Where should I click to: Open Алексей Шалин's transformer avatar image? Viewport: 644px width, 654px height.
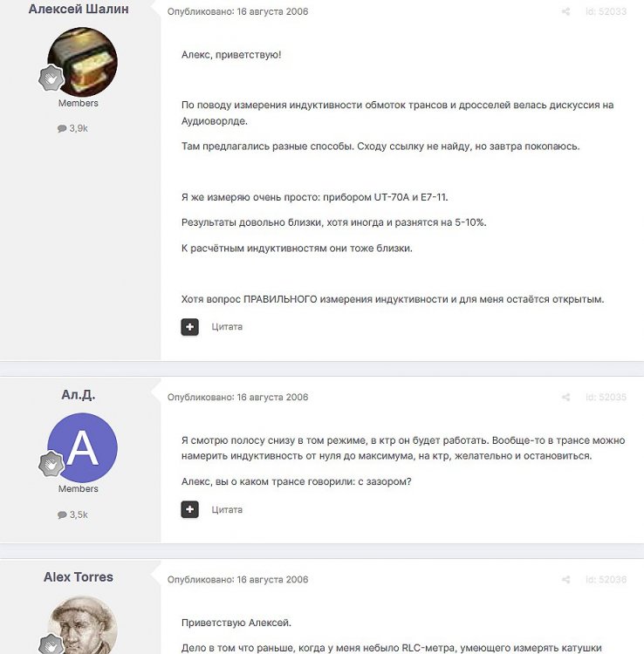[x=83, y=62]
